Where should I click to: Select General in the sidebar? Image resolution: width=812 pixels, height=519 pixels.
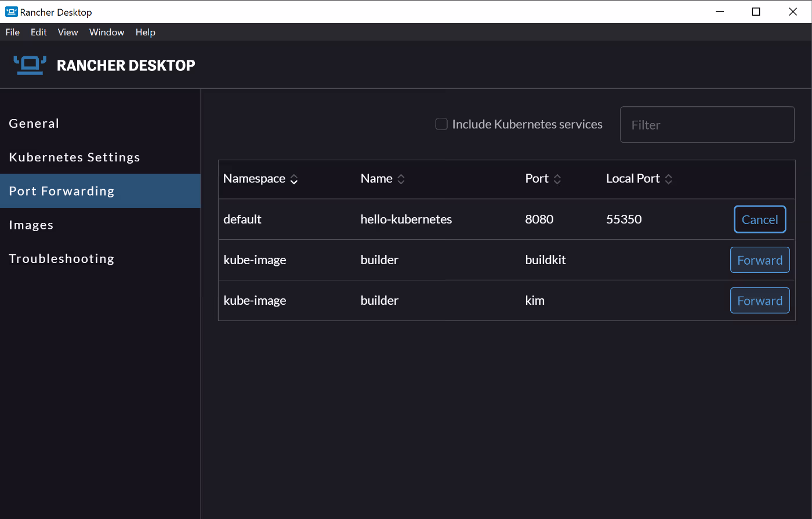pyautogui.click(x=34, y=123)
